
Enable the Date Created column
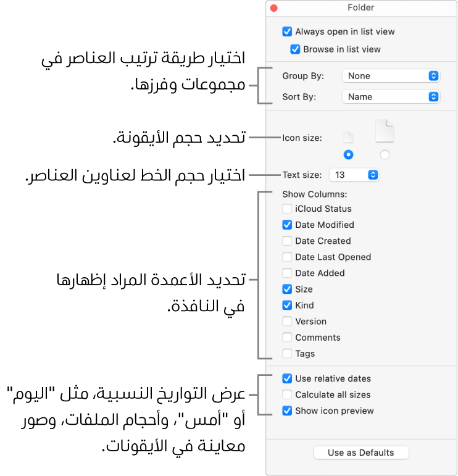(x=287, y=241)
